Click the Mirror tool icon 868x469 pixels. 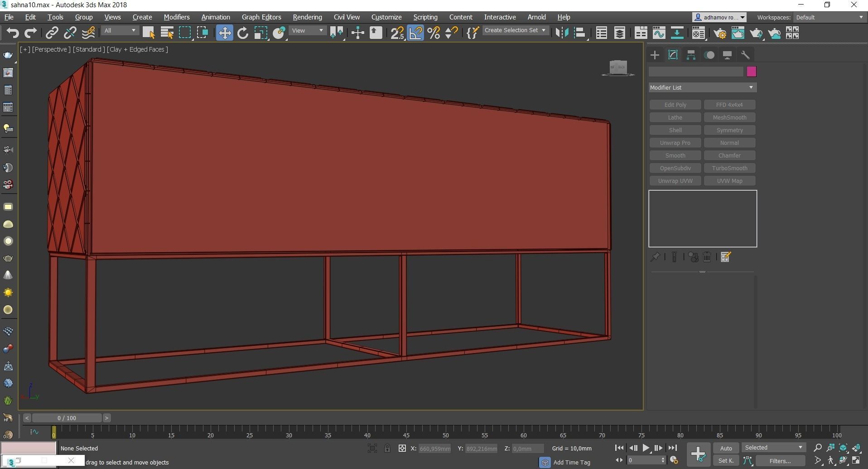[x=562, y=33]
